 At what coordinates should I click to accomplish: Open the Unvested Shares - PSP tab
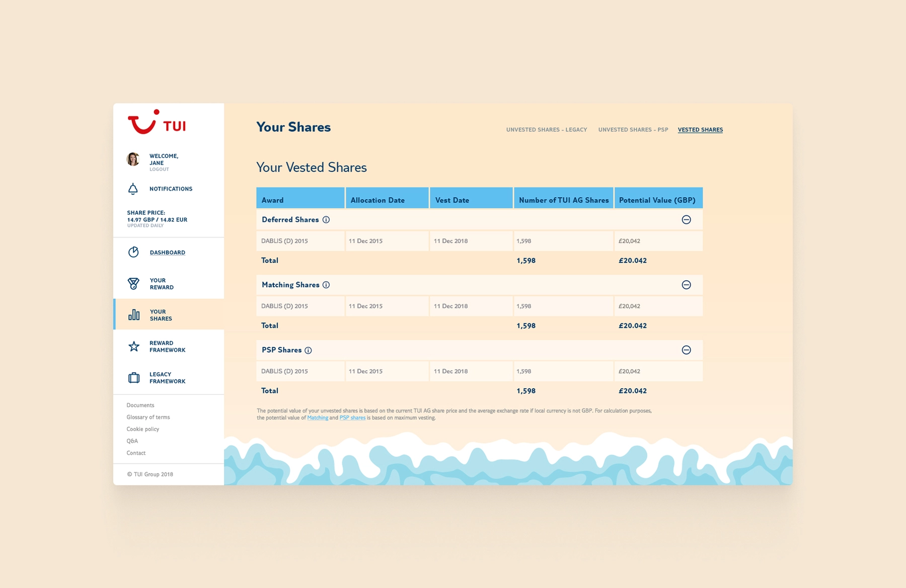pyautogui.click(x=633, y=129)
